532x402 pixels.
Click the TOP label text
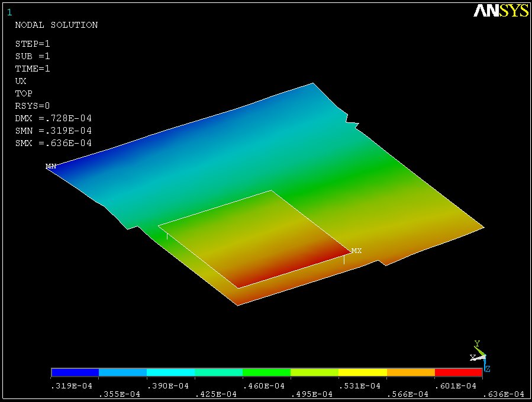coord(24,93)
